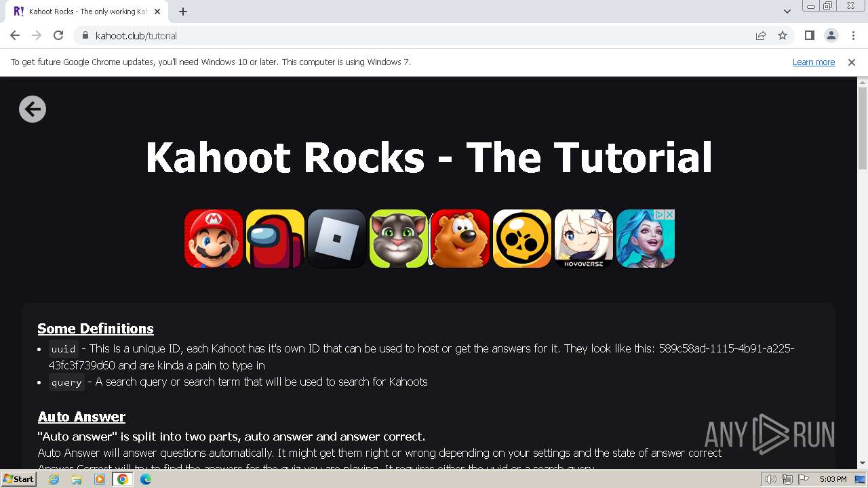Open the Windows Start menu
The height and width of the screenshot is (488, 868).
click(18, 479)
